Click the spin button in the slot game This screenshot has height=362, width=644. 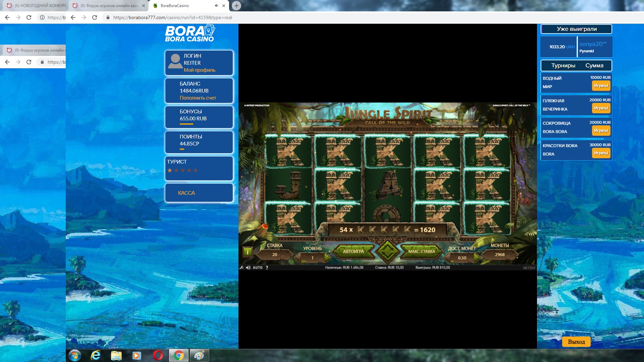pyautogui.click(x=387, y=251)
